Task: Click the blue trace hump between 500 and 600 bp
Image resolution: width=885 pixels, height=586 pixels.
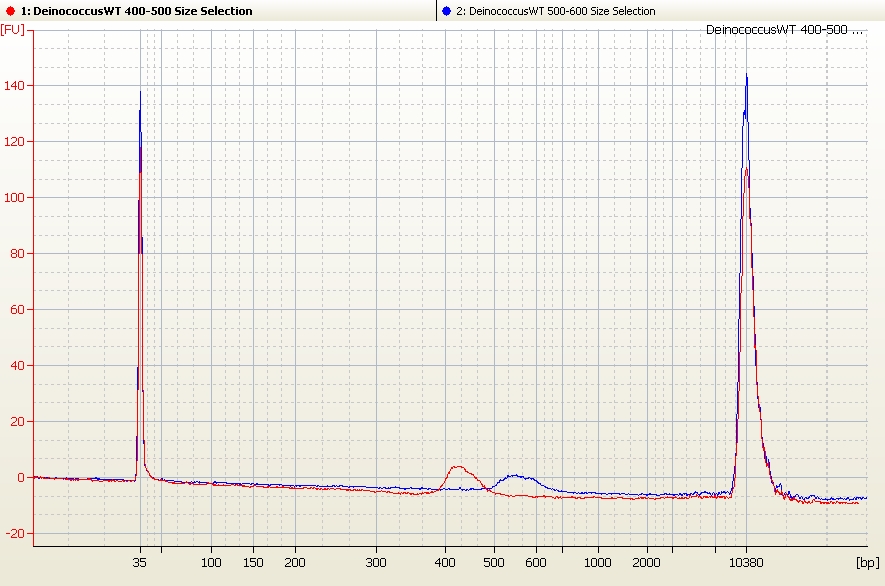Action: [x=515, y=476]
